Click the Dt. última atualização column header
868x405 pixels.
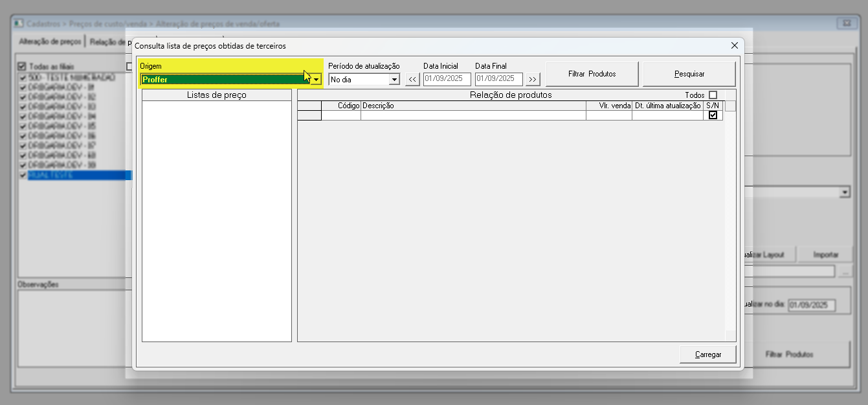[x=667, y=106]
